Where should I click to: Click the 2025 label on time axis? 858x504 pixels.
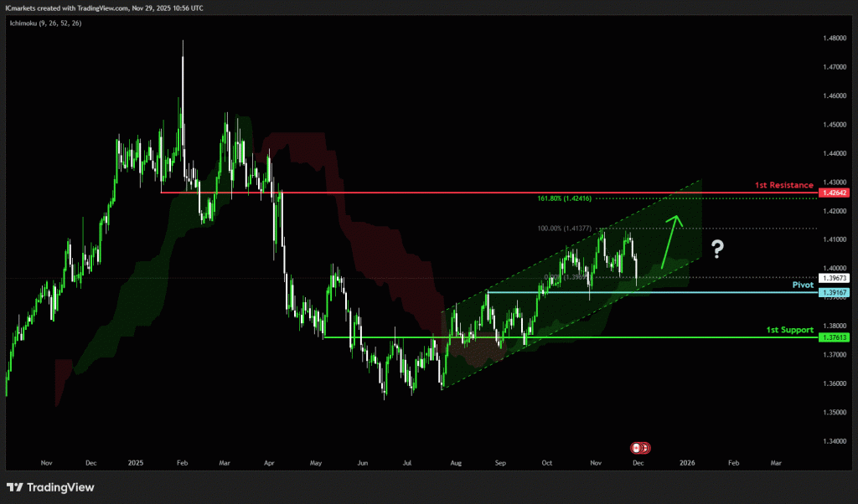tap(137, 462)
